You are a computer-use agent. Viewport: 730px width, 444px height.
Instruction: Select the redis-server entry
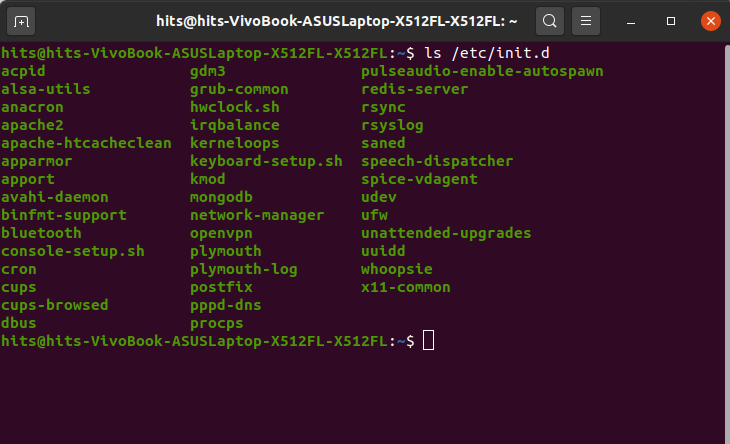(x=414, y=89)
